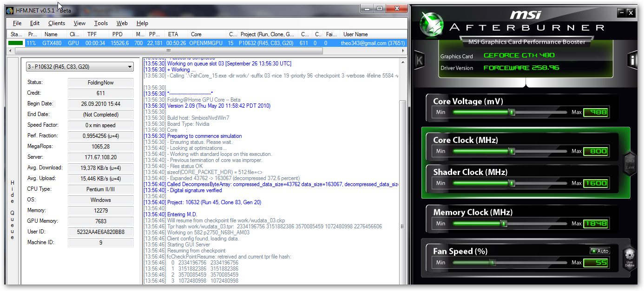This screenshot has height=291, width=644.
Task: Click the GEFORCE GTX 480 graphics card label
Action: click(519, 55)
